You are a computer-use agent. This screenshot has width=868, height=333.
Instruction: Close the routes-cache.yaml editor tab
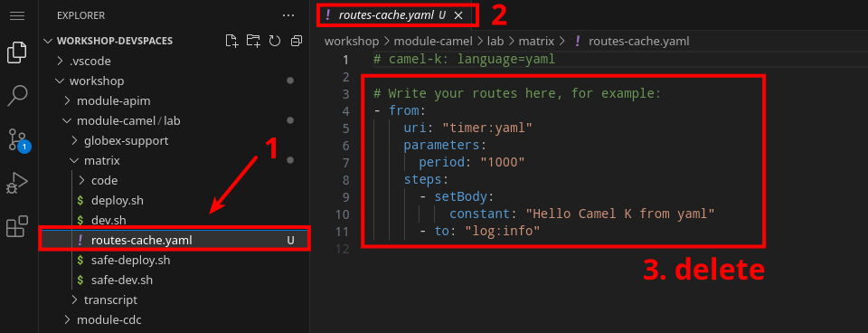(x=458, y=15)
